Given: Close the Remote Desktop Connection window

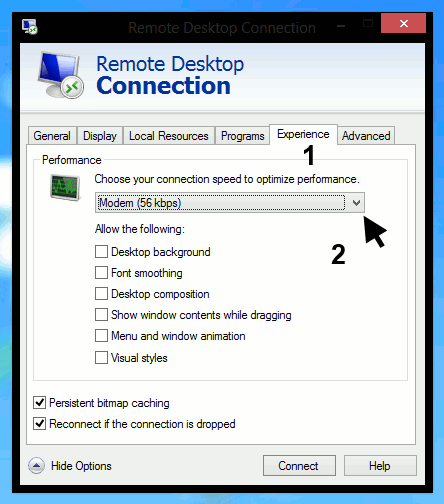Looking at the screenshot, I should (403, 23).
